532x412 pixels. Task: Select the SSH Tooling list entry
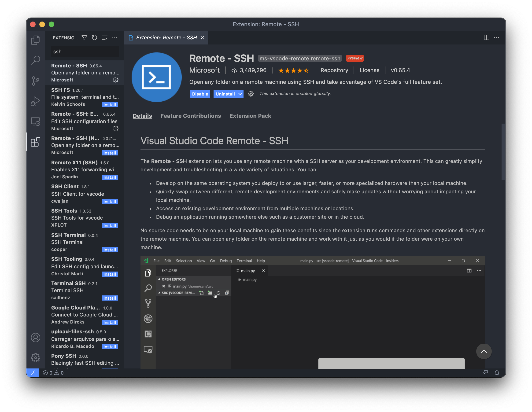[84, 266]
